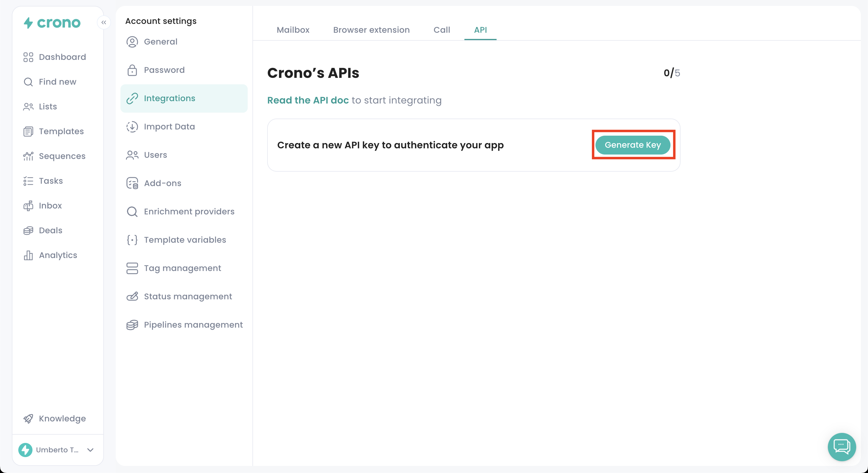
Task: Go to Pipelines management settings
Action: click(x=193, y=325)
